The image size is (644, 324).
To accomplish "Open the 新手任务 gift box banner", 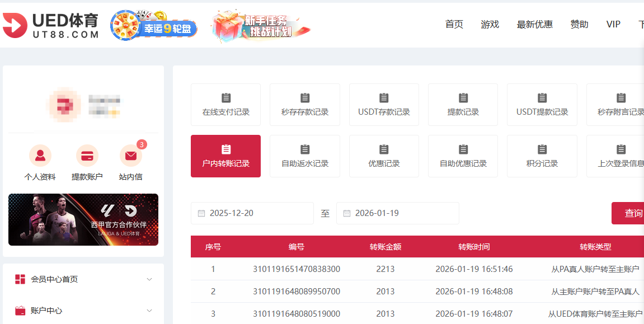I will (x=261, y=26).
